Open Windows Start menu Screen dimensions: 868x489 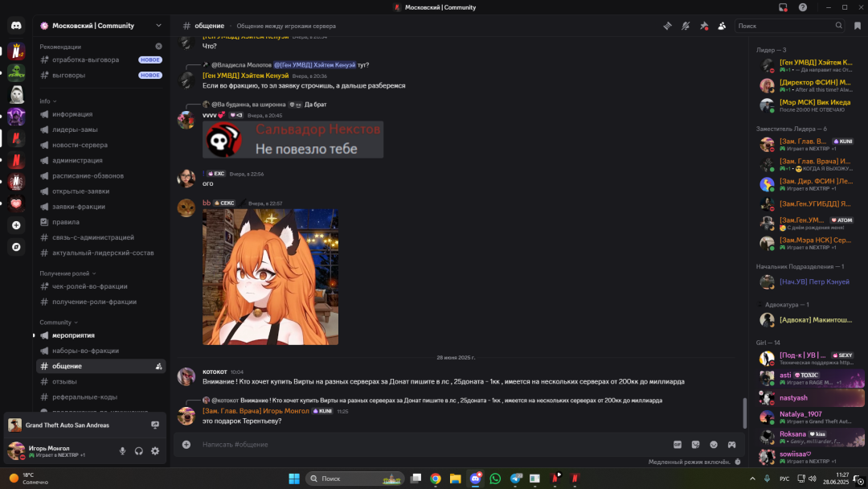[294, 479]
